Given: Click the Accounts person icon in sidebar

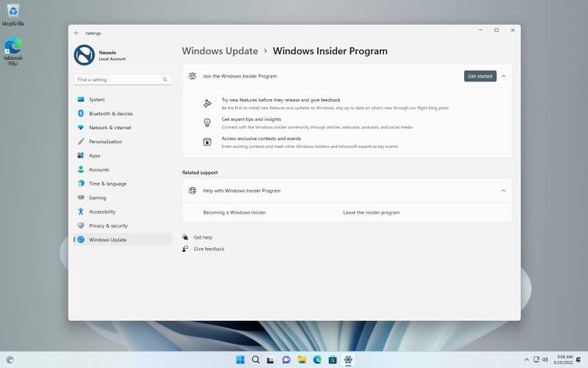Looking at the screenshot, I should (80, 170).
